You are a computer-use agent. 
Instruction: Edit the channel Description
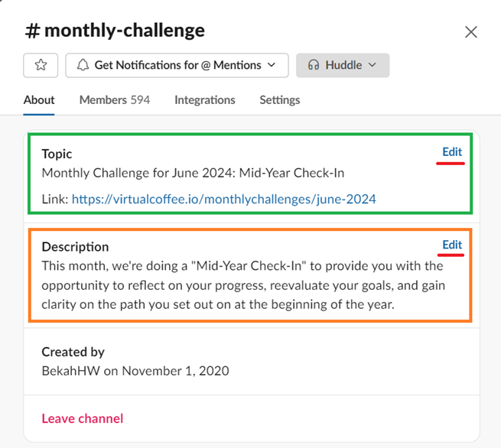452,245
